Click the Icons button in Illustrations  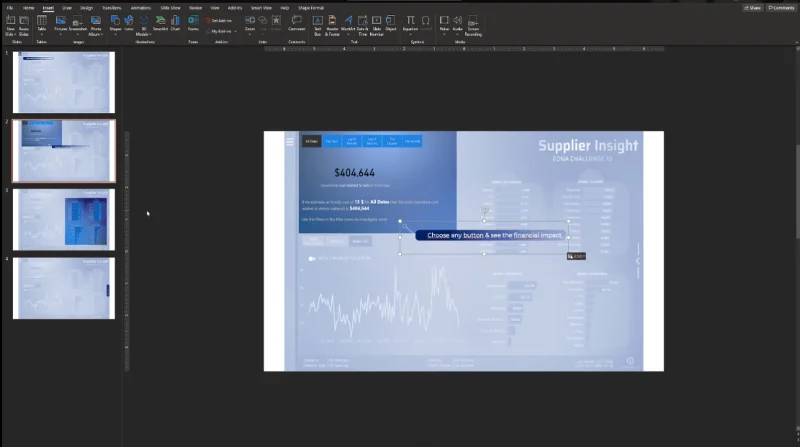(x=129, y=23)
